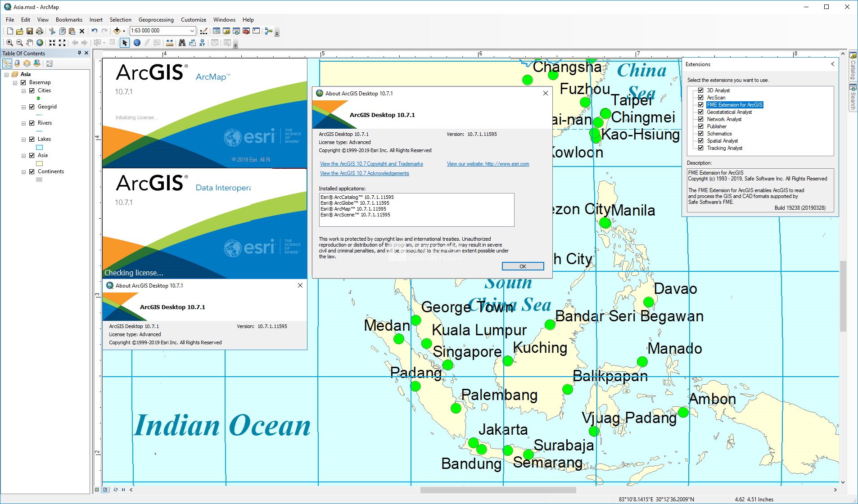This screenshot has width=858, height=504.
Task: Toggle the Spatial Analyst extension
Action: 701,141
